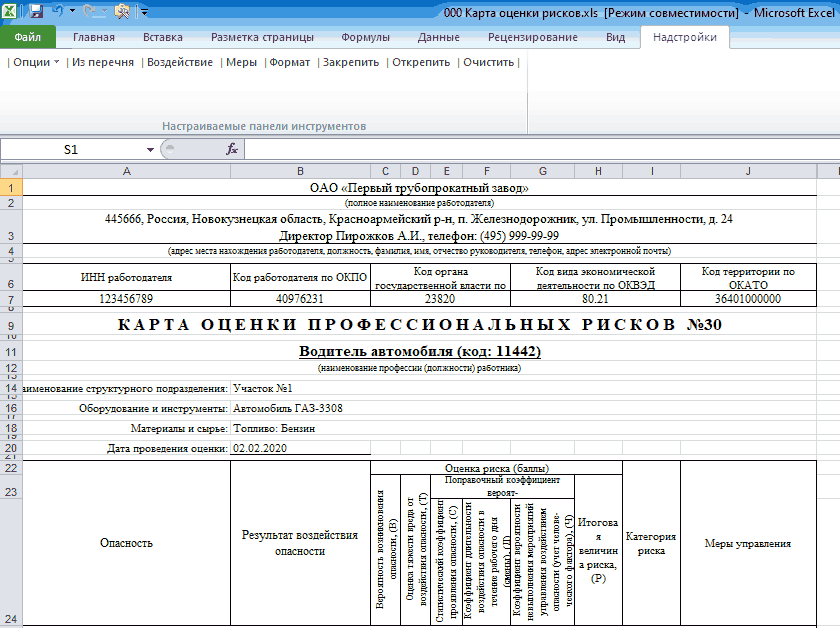
Task: Open the Рецензирование tab
Action: click(532, 37)
